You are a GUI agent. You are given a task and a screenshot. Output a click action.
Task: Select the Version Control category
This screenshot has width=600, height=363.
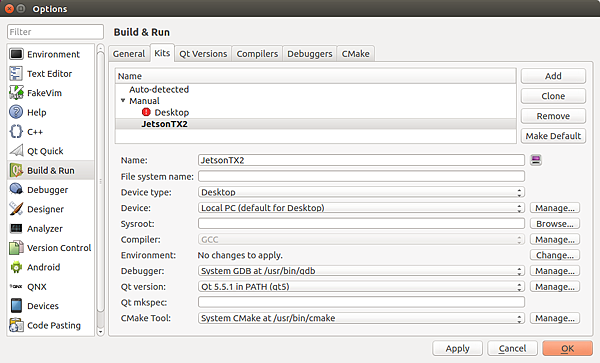tap(51, 248)
